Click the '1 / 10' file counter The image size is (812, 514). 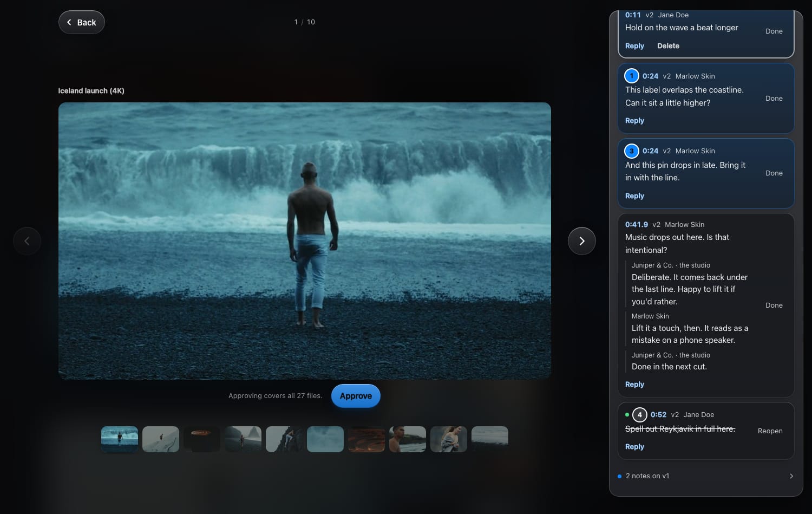tap(305, 22)
